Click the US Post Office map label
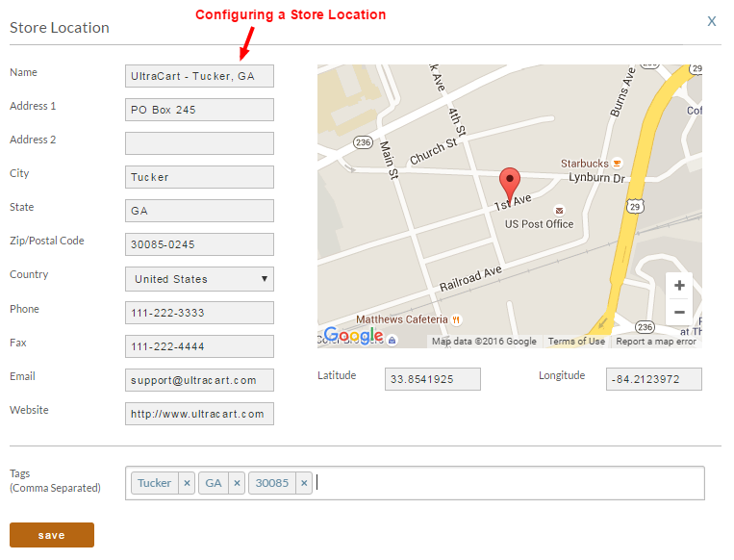Viewport: 734px width, 560px height. point(539,224)
